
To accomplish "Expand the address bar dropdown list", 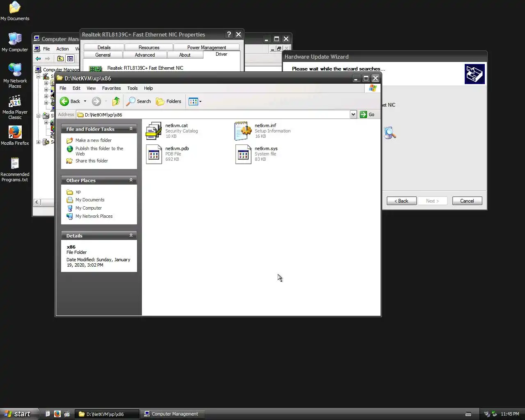I will point(353,114).
